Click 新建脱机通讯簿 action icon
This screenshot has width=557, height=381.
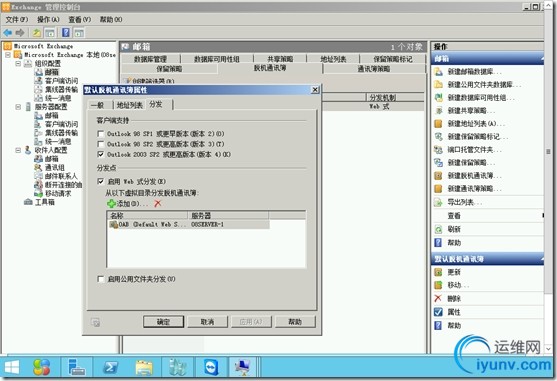point(438,175)
